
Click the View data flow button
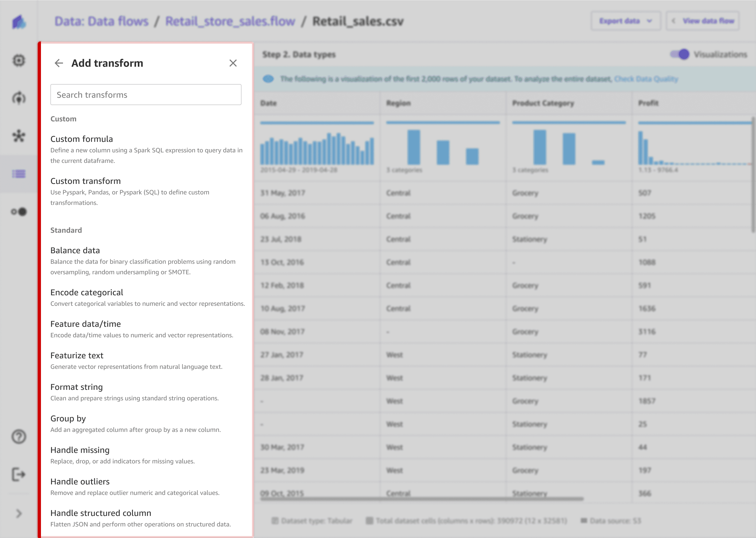click(x=703, y=21)
